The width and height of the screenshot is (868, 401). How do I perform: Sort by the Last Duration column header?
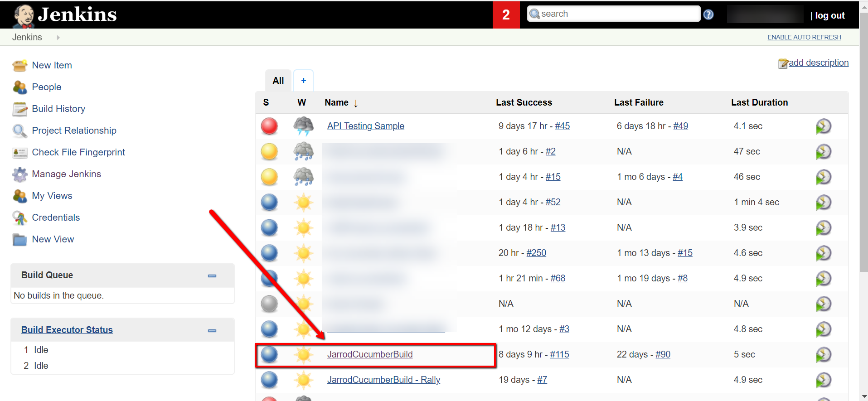759,102
